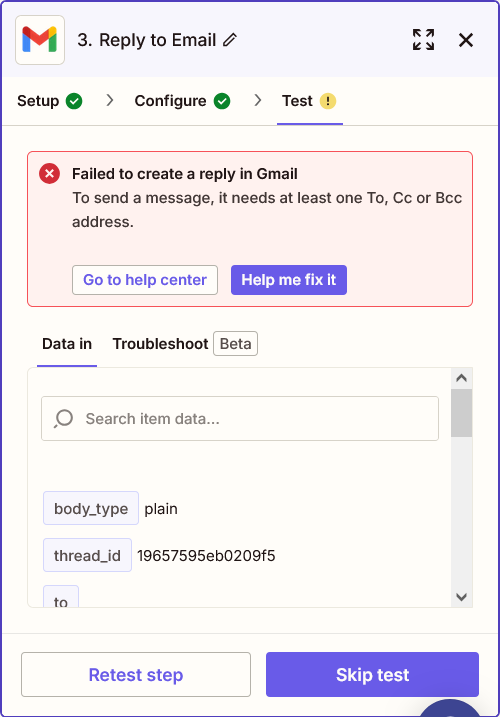
Task: Select the Data in tab
Action: pos(67,344)
